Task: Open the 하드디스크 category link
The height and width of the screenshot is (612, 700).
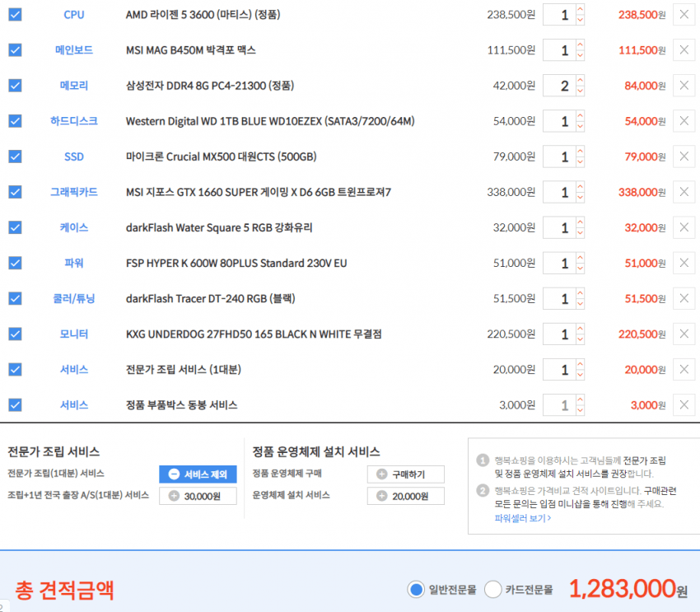Action: tap(73, 121)
